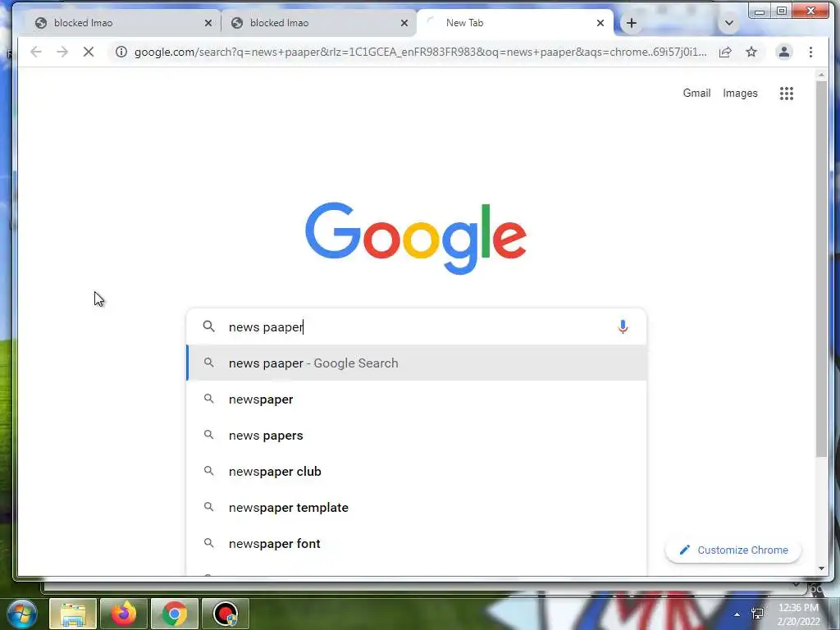Select the 'newspaper template' suggestion

(416, 507)
